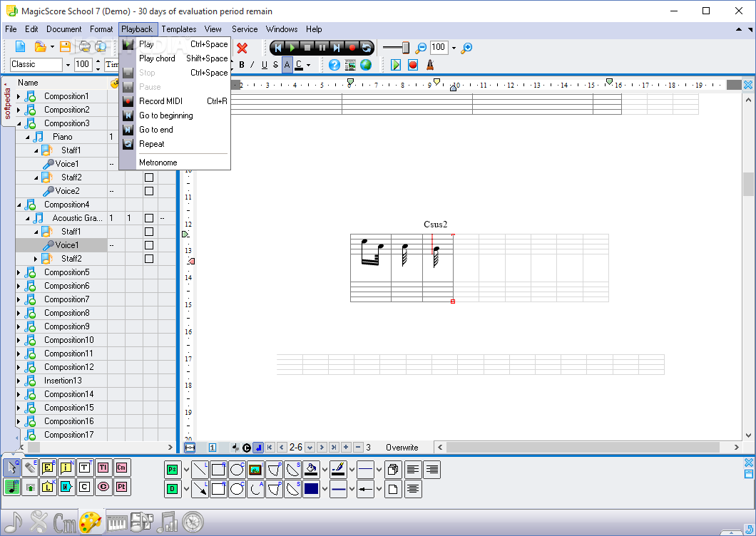The image size is (756, 536).
Task: Go to first page navigation button
Action: point(270,448)
